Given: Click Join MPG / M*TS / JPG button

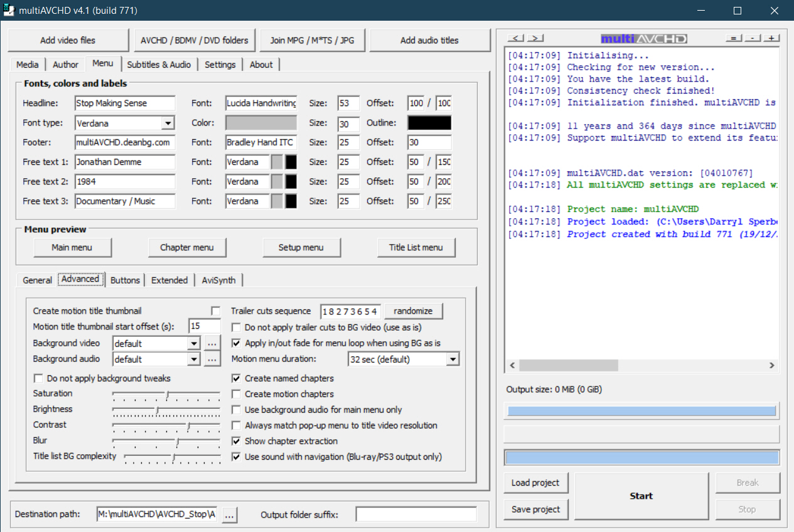Looking at the screenshot, I should (312, 40).
